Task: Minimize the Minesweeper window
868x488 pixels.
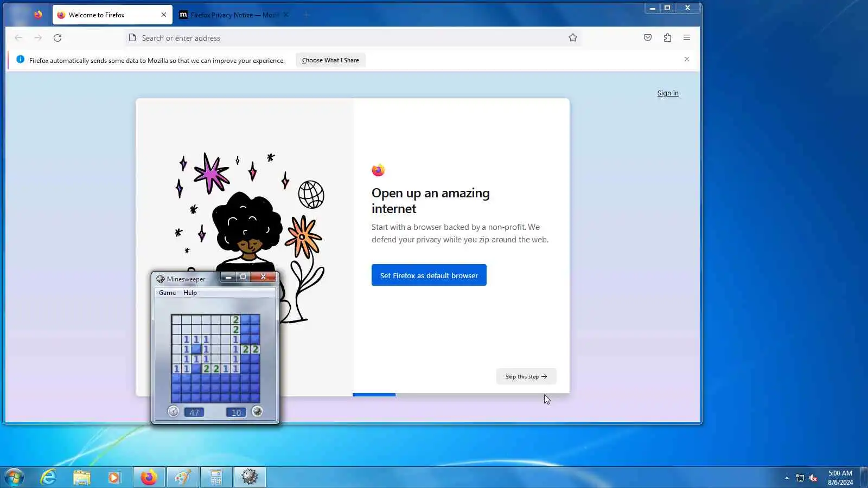Action: 228,277
